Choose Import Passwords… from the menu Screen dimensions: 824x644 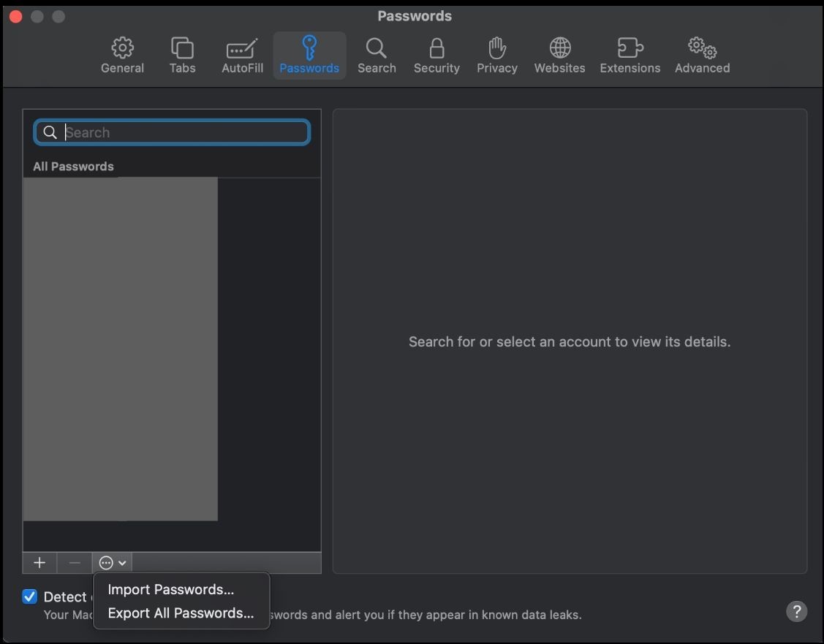click(171, 589)
